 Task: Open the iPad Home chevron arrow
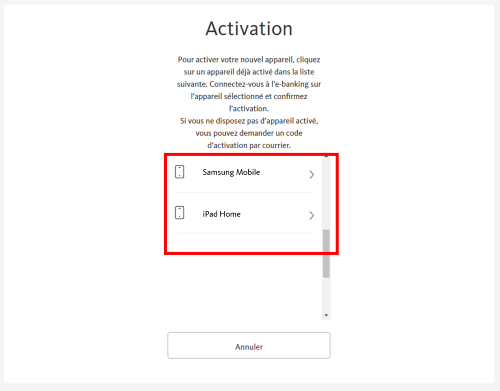(x=312, y=215)
